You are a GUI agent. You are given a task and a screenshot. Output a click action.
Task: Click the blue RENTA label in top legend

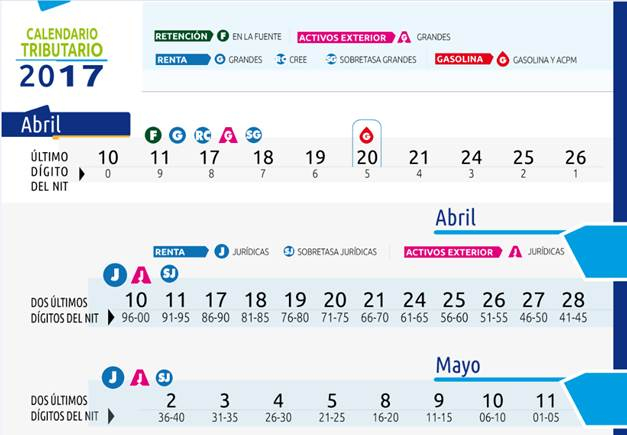pos(182,60)
